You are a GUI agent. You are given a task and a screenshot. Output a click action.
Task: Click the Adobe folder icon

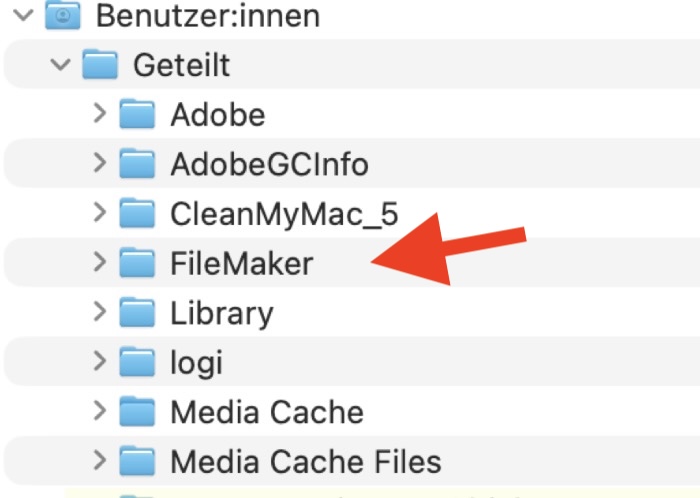point(137,114)
